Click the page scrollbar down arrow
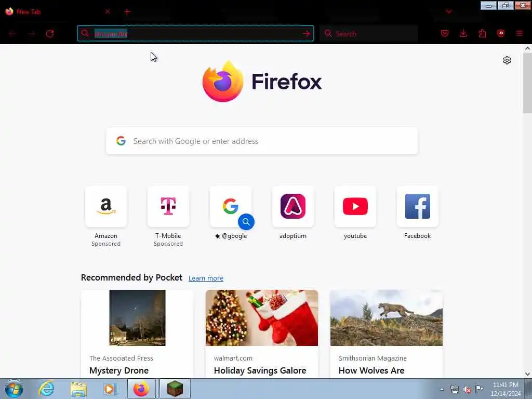Viewport: 532px width, 399px height. 527,374
